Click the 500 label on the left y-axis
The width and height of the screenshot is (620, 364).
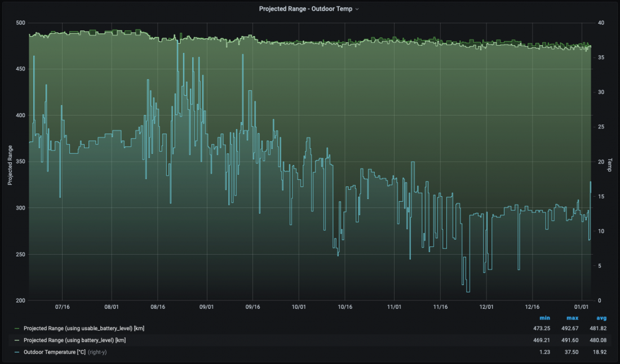20,23
